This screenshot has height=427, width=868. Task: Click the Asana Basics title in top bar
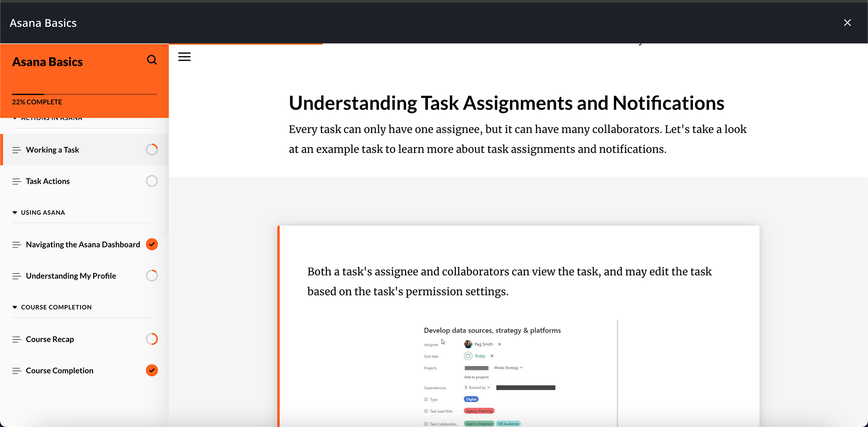point(43,23)
